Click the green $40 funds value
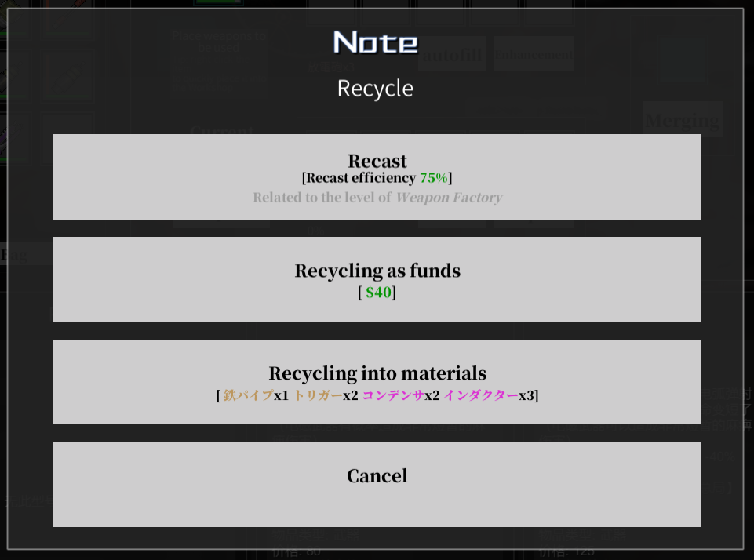Viewport: 754px width, 560px height. 378,293
